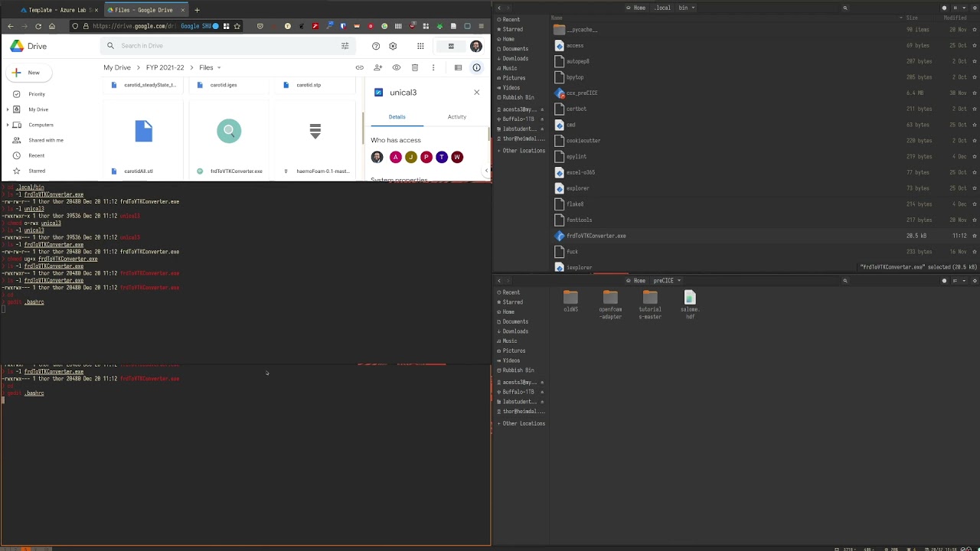Sort by Size column in bin window
The height and width of the screenshot is (551, 980).
912,18
